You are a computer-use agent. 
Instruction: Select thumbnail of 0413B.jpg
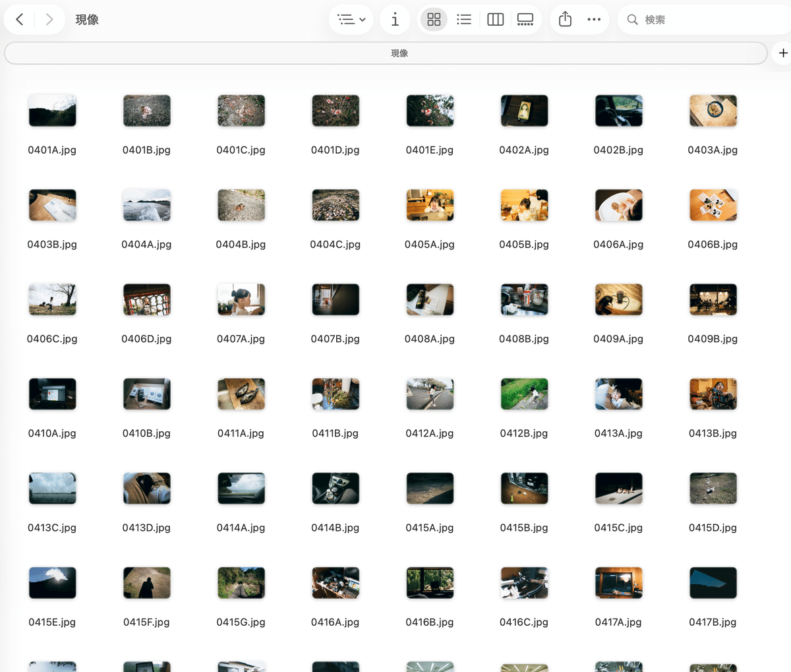point(713,394)
